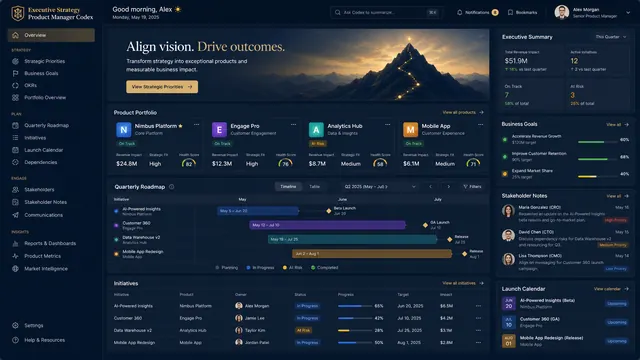Click Codex shield logo
This screenshot has height=360, width=640.
18,13
